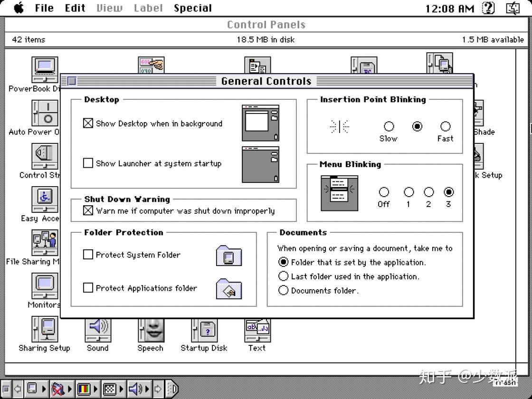Open the Apple menu
The height and width of the screenshot is (399, 532).
[x=19, y=8]
